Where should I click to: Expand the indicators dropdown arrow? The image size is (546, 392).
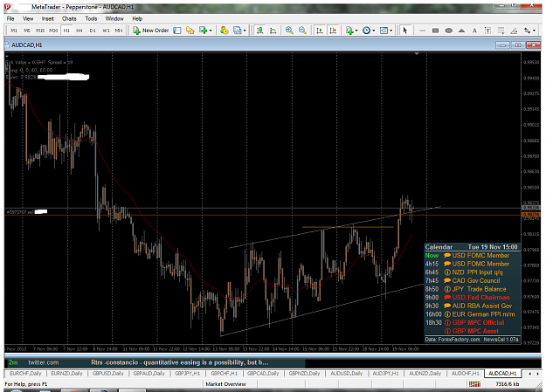[356, 31]
